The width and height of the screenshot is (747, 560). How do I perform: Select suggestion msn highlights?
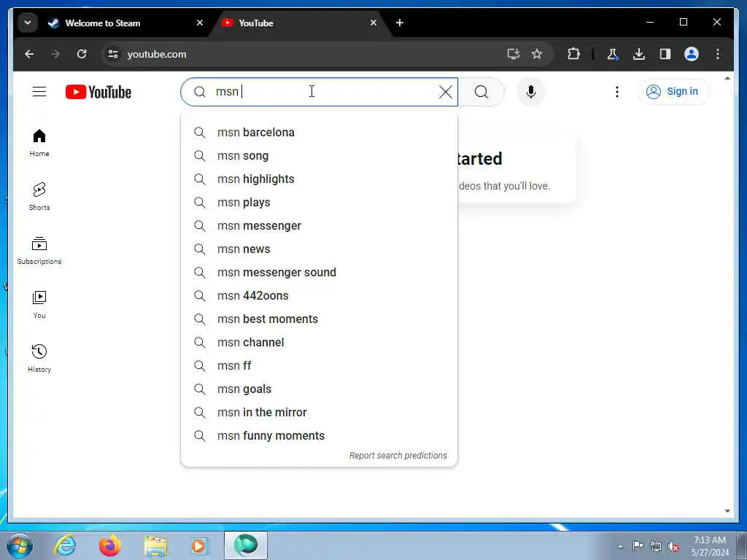coord(320,179)
